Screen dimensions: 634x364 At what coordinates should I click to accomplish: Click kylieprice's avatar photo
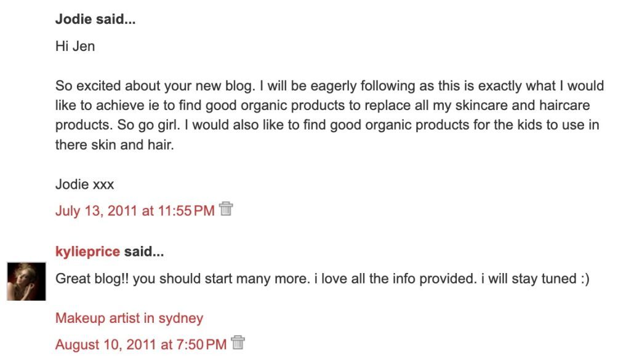[26, 281]
